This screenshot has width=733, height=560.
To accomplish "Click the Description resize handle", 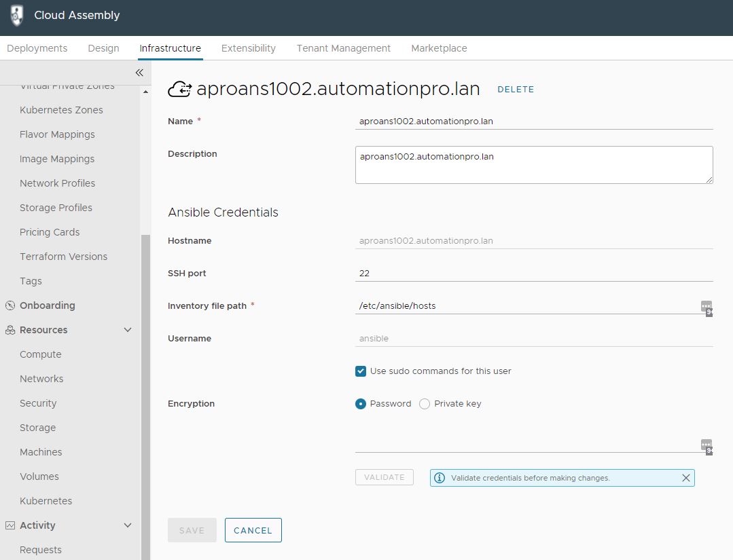I will click(709, 180).
